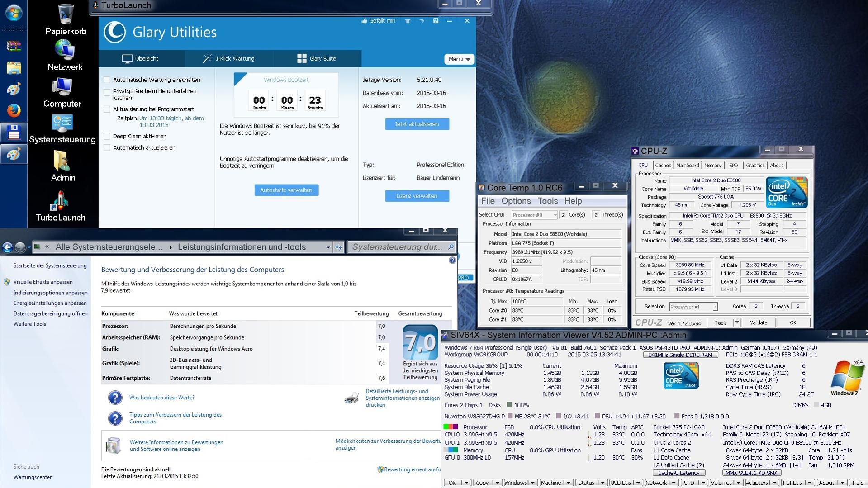Click the refresh button beside the address bar
Screen dimensions: 868x488
339,247
